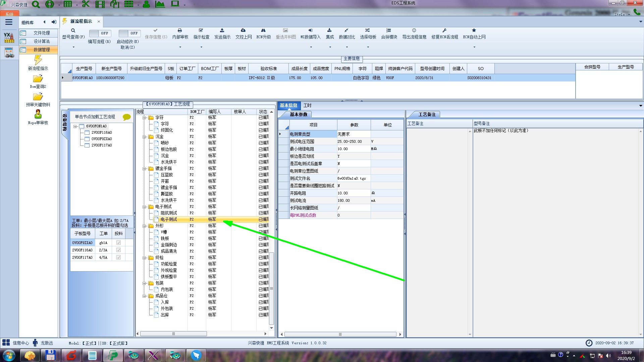Click the Nope单审核 person icon
This screenshot has height=362, width=644.
tap(38, 114)
